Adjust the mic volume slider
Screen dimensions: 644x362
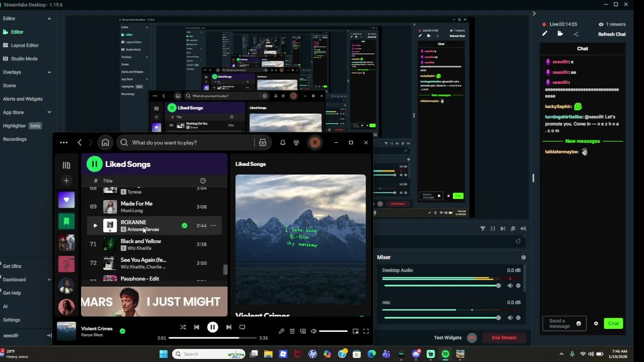coord(442,318)
